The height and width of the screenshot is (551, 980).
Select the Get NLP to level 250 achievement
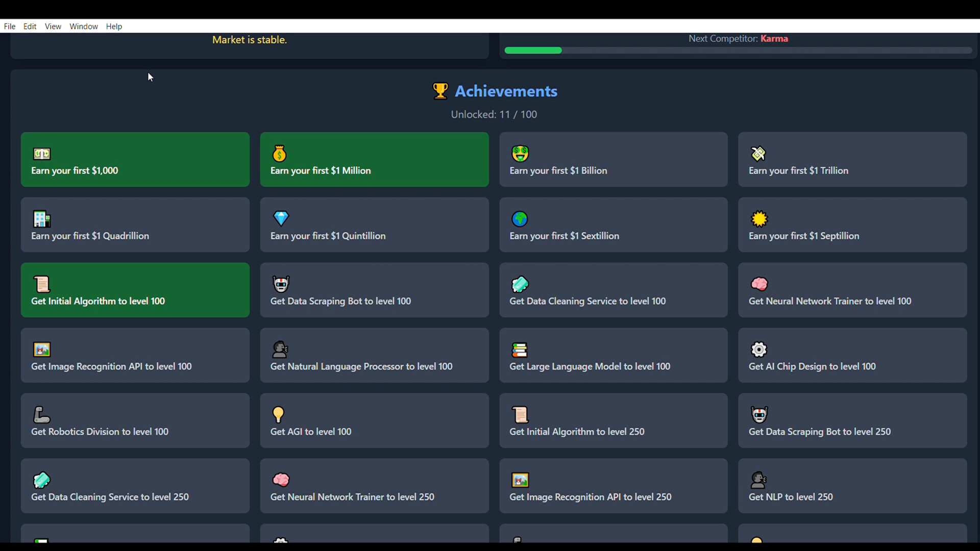tap(852, 486)
